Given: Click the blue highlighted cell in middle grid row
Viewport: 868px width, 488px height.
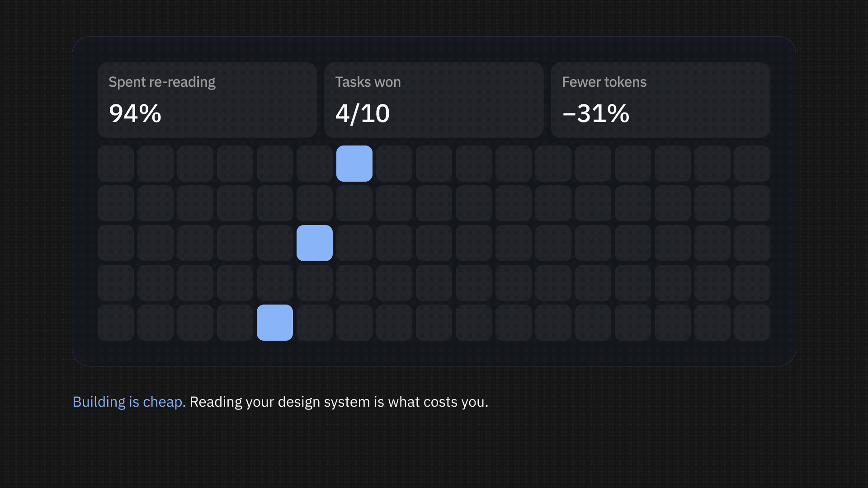Looking at the screenshot, I should (315, 243).
